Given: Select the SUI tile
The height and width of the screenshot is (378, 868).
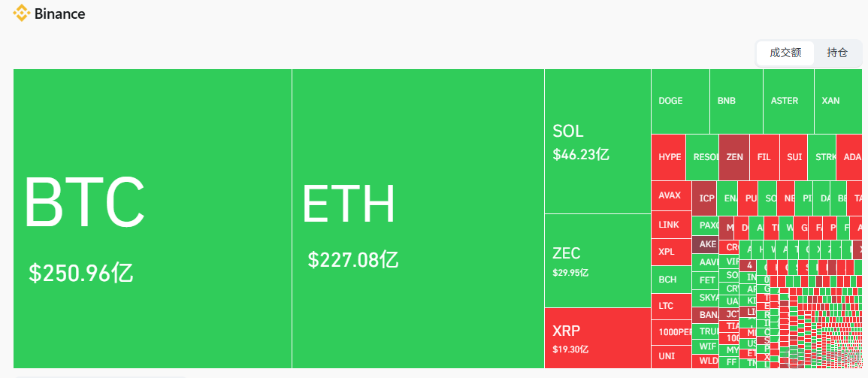Looking at the screenshot, I should coord(794,157).
